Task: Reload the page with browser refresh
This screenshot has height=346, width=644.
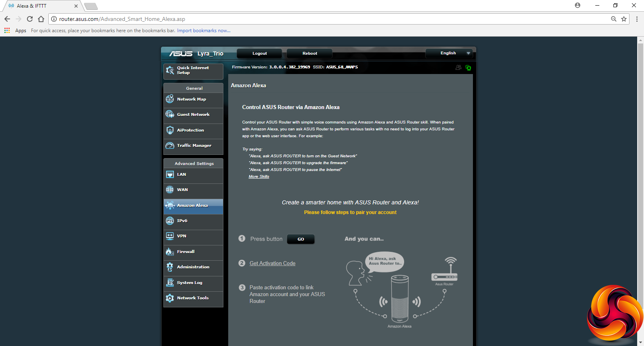Action: tap(30, 19)
